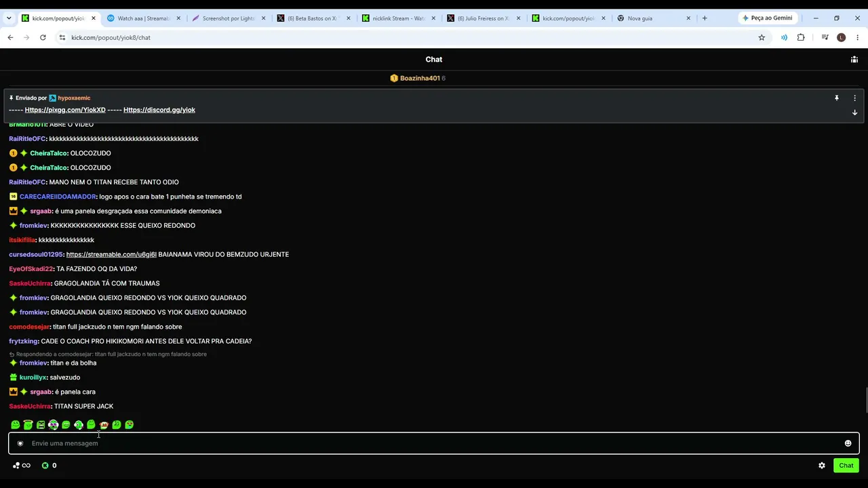Image resolution: width=868 pixels, height=488 pixels.
Task: Click srgaab's message é panela cara
Action: tap(75, 392)
